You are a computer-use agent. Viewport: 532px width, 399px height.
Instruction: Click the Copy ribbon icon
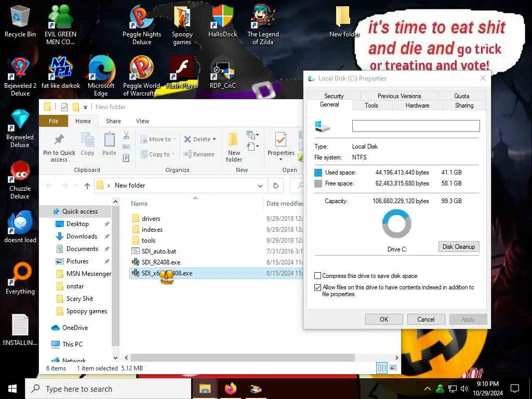(87, 144)
